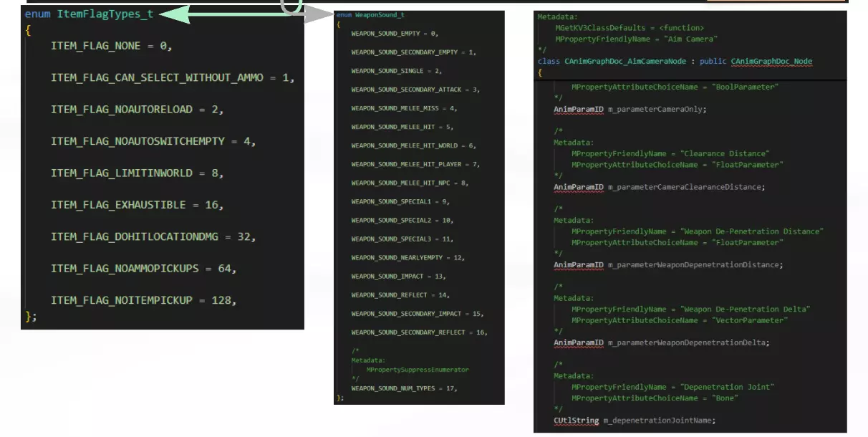Select m_parameterWeaponDepenetrationDistance member line
The image size is (868, 437).
pyautogui.click(x=668, y=265)
